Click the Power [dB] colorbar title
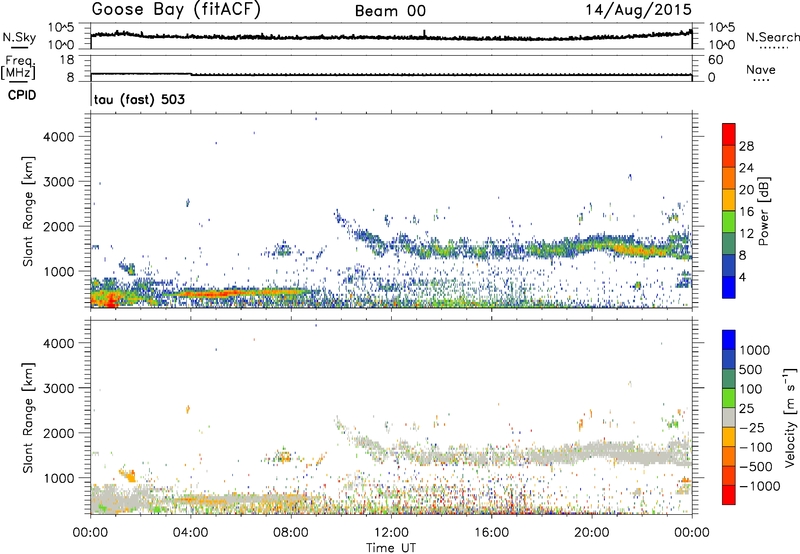800x554 pixels. 763,211
